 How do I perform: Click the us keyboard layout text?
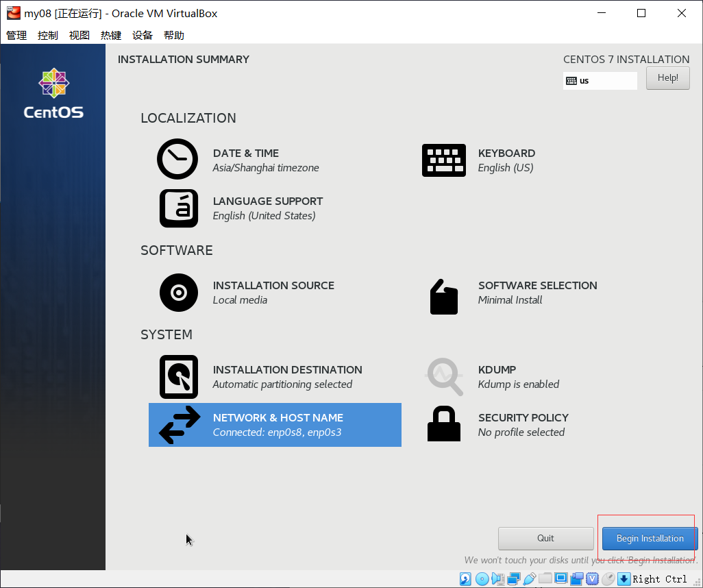tap(584, 81)
